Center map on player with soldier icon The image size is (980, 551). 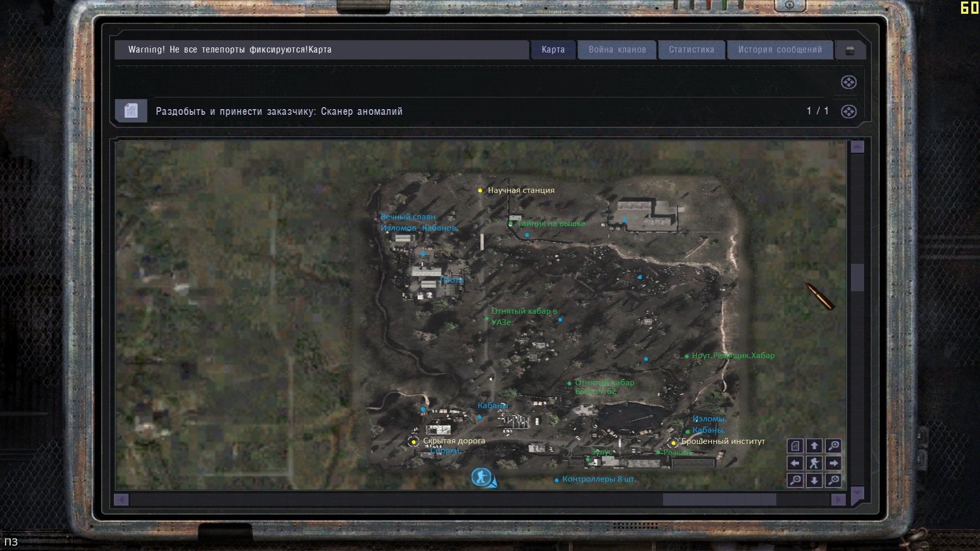click(x=814, y=463)
